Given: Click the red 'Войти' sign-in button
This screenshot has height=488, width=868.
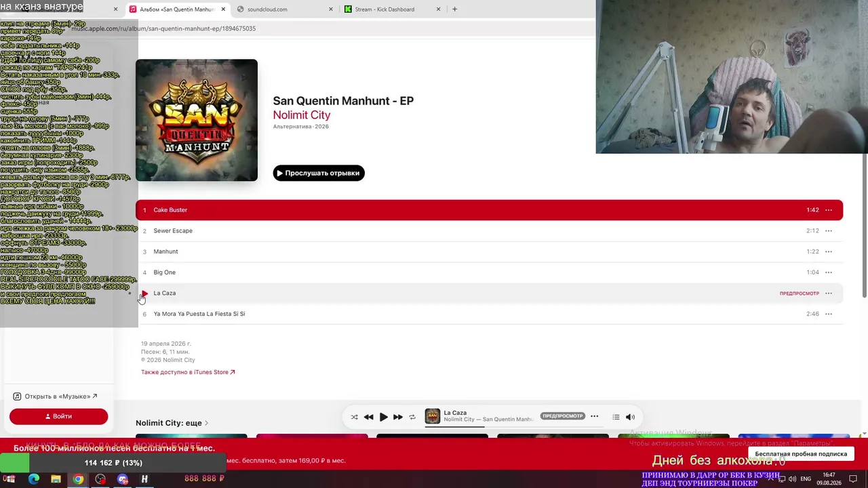Looking at the screenshot, I should point(58,416).
